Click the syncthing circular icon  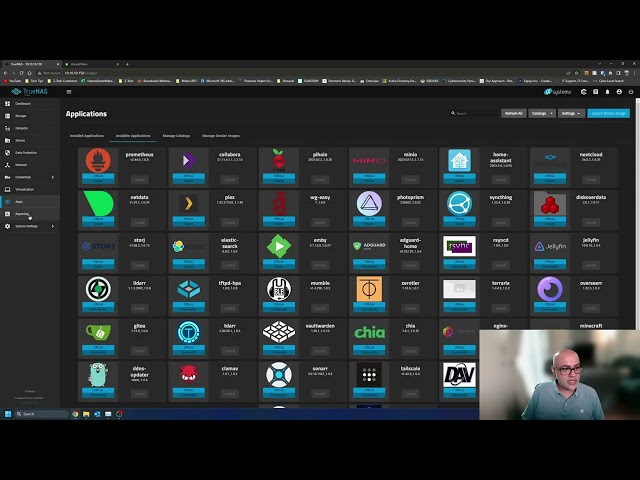point(459,203)
